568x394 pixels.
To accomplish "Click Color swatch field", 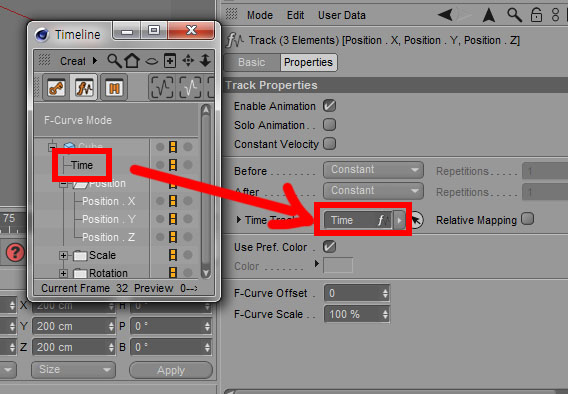I will (x=338, y=265).
